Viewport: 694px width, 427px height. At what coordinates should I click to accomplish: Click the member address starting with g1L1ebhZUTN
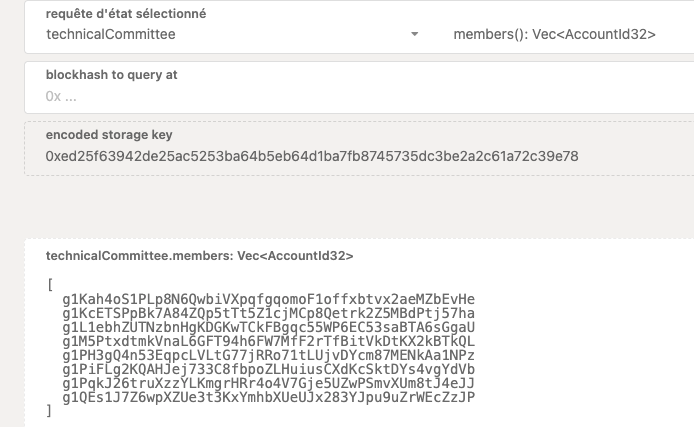(268, 327)
